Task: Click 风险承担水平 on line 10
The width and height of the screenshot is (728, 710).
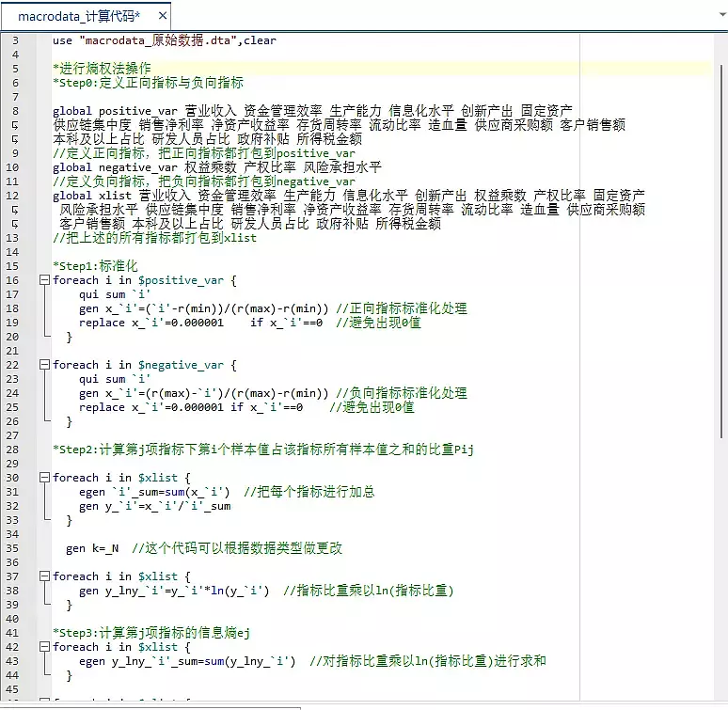Action: point(342,167)
